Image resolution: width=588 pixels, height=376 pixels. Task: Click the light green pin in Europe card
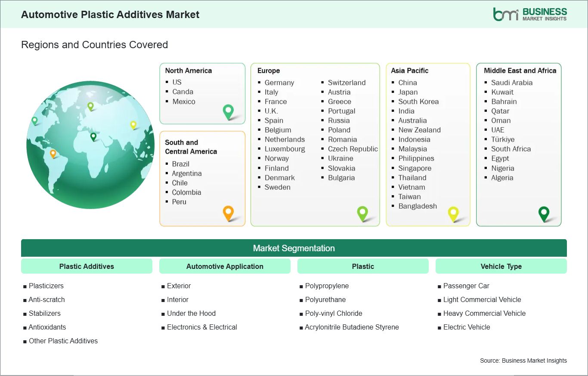click(362, 213)
